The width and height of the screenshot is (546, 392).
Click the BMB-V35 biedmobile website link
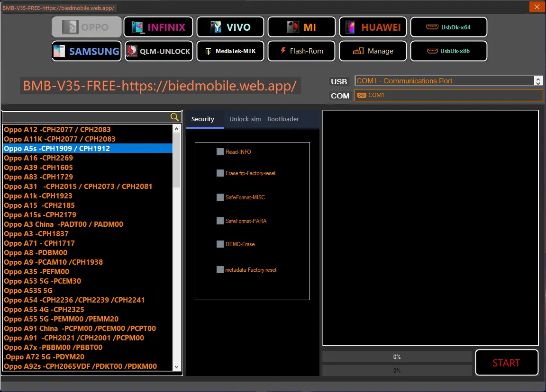(160, 86)
